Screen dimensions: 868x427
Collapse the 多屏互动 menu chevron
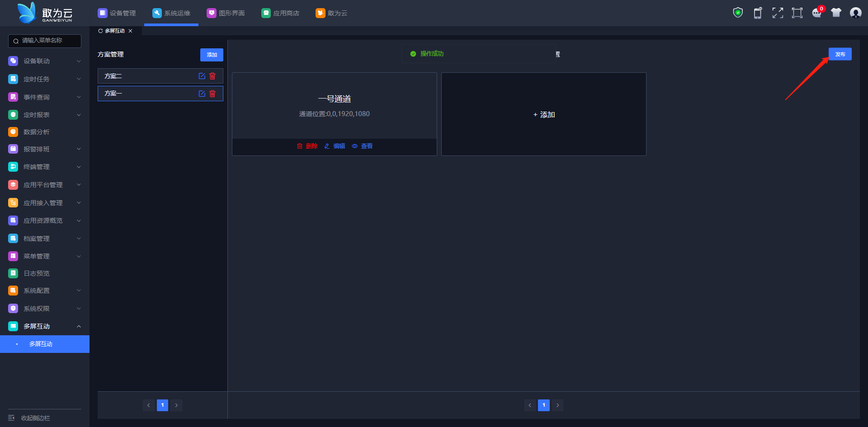coord(79,326)
